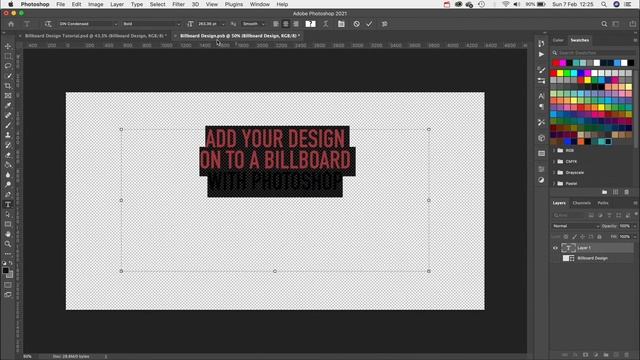This screenshot has height=360, width=640.
Task: Switch to the Channels tab
Action: click(581, 203)
